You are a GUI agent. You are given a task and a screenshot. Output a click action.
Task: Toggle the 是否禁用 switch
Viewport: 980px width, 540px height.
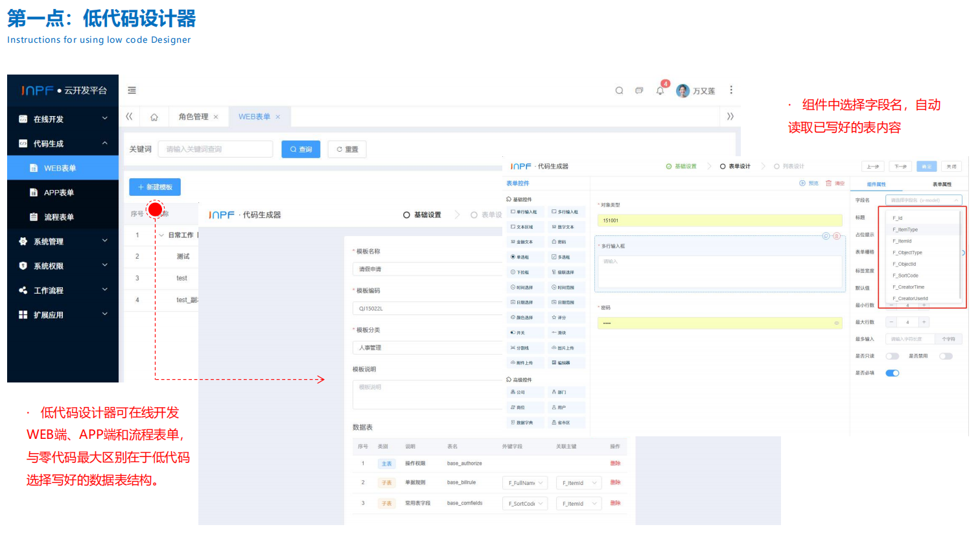[x=946, y=356]
